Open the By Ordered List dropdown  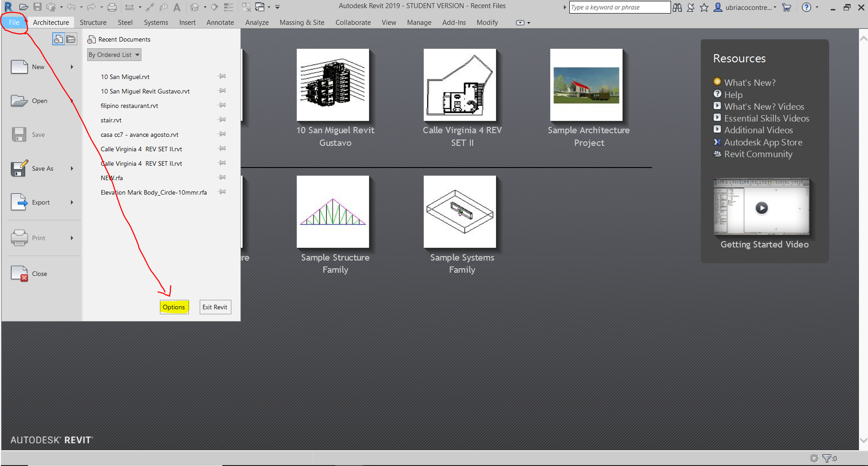pyautogui.click(x=114, y=55)
